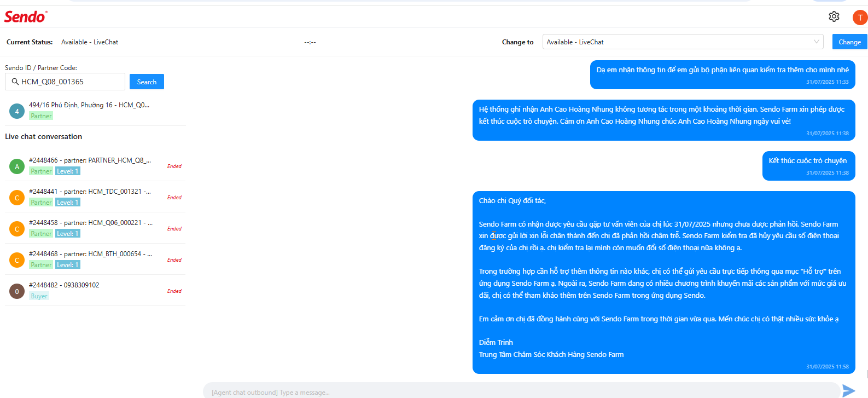Click the Sendo logo
Screen dimensions: 868x398
pyautogui.click(x=26, y=16)
